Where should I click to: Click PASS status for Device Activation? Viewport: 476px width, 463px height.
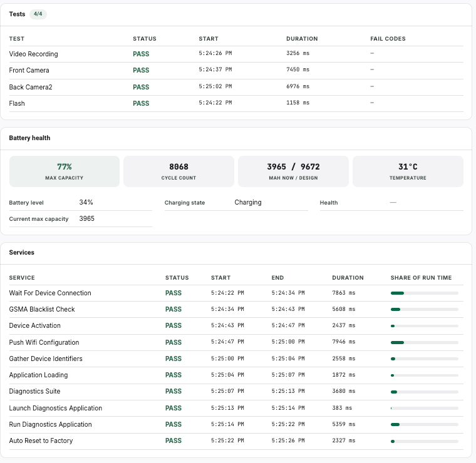(173, 325)
